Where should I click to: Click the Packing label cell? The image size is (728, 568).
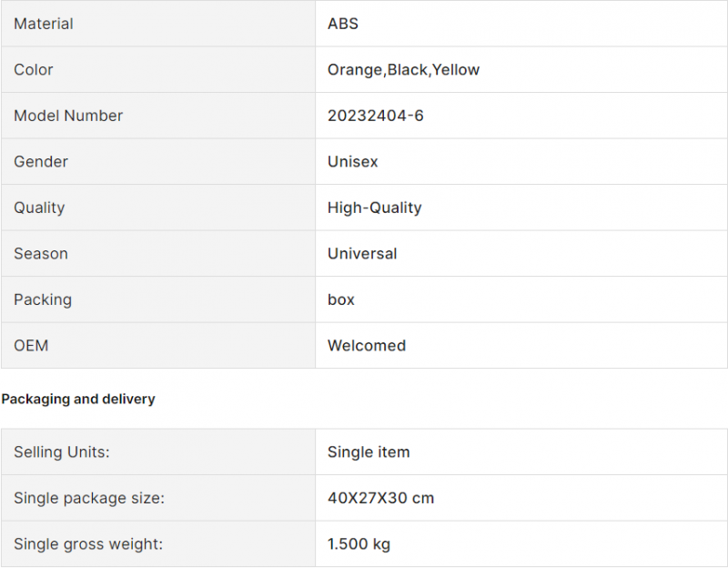pyautogui.click(x=43, y=299)
